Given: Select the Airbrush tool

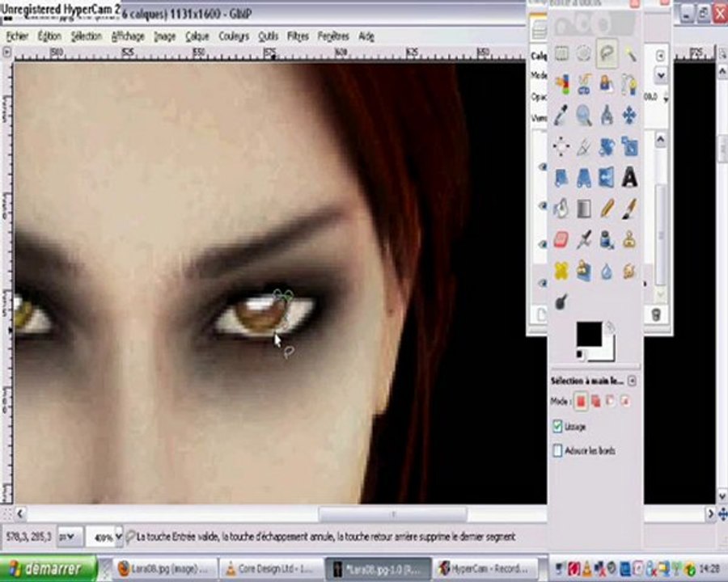Looking at the screenshot, I should 583,240.
